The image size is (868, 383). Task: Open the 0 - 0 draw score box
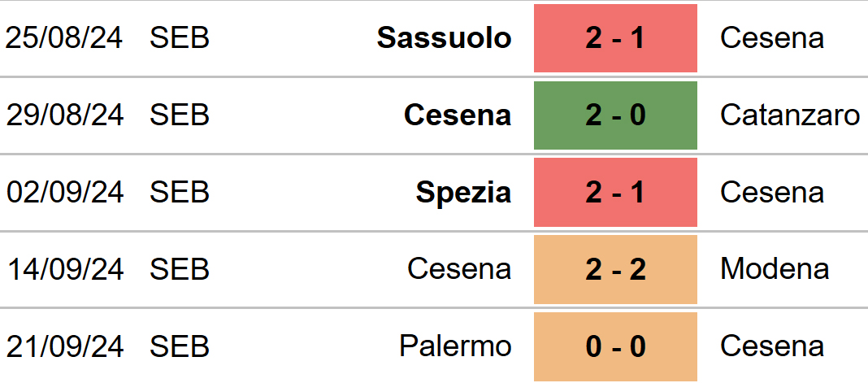point(615,346)
